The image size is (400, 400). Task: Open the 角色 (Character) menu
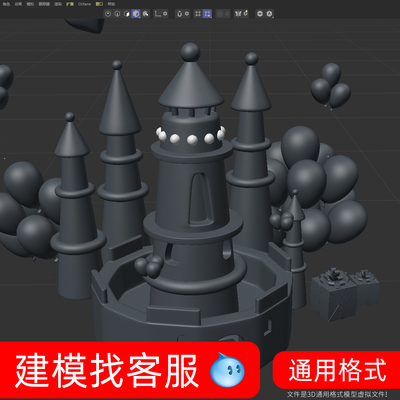point(6,4)
